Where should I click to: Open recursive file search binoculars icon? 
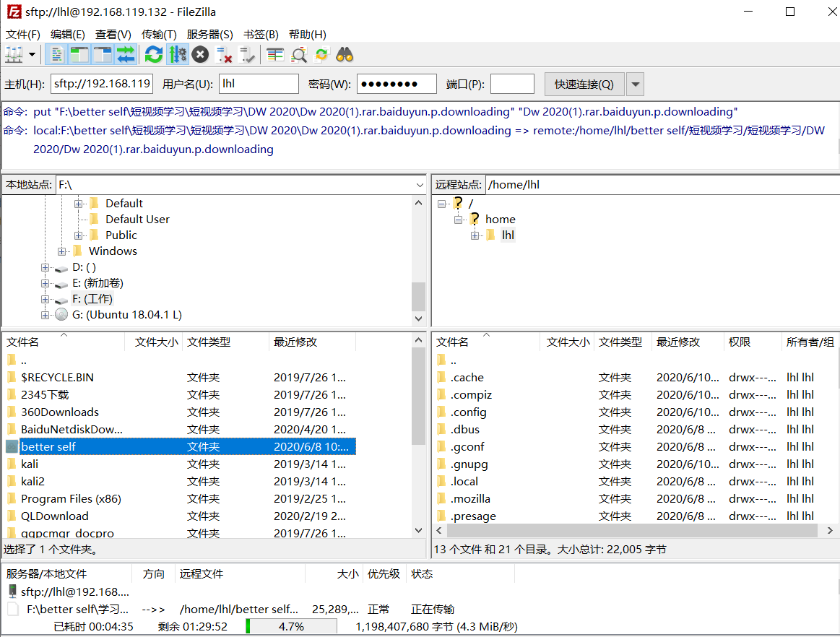[345, 55]
